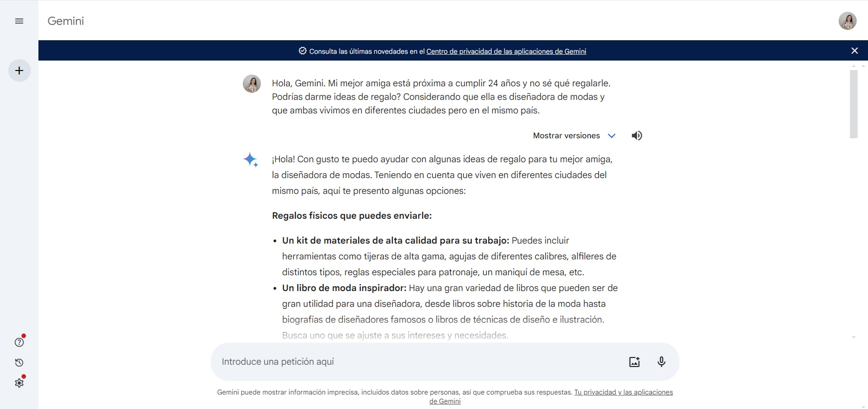The height and width of the screenshot is (409, 868).
Task: Use microphone for voice input
Action: click(661, 362)
